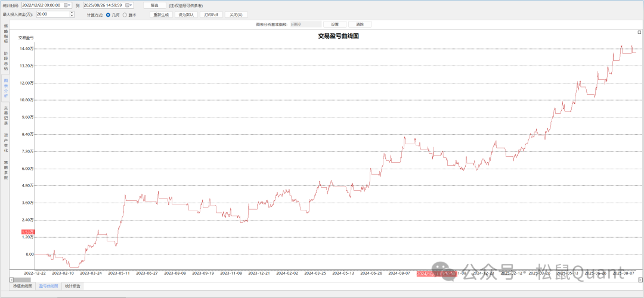
Task: Select the 几何 calculation radio button
Action: pyautogui.click(x=108, y=15)
